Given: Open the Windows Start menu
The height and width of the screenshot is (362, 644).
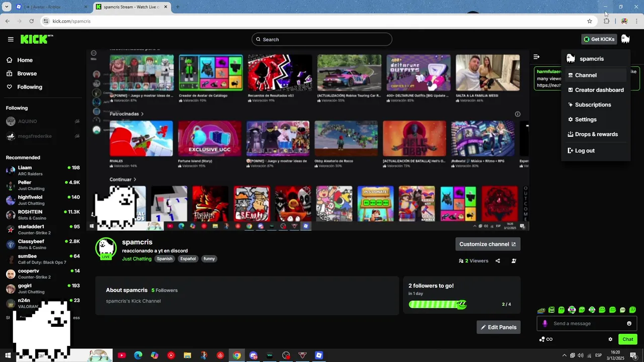Looking at the screenshot, I should (x=8, y=355).
